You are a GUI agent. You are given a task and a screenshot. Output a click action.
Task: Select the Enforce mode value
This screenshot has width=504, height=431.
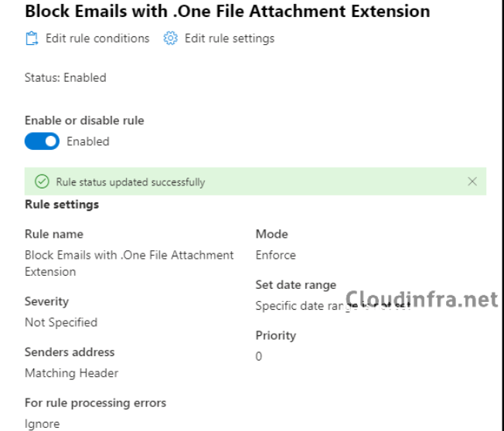pyautogui.click(x=275, y=256)
